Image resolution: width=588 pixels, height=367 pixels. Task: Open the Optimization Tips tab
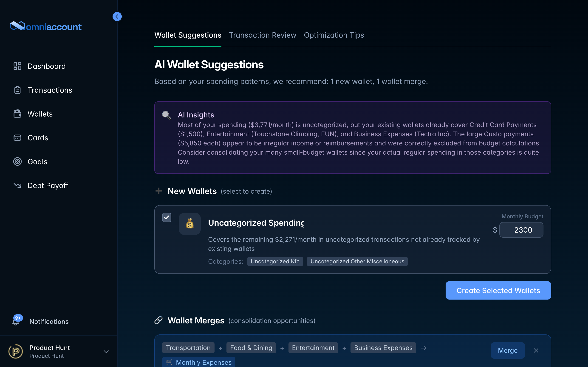[334, 35]
